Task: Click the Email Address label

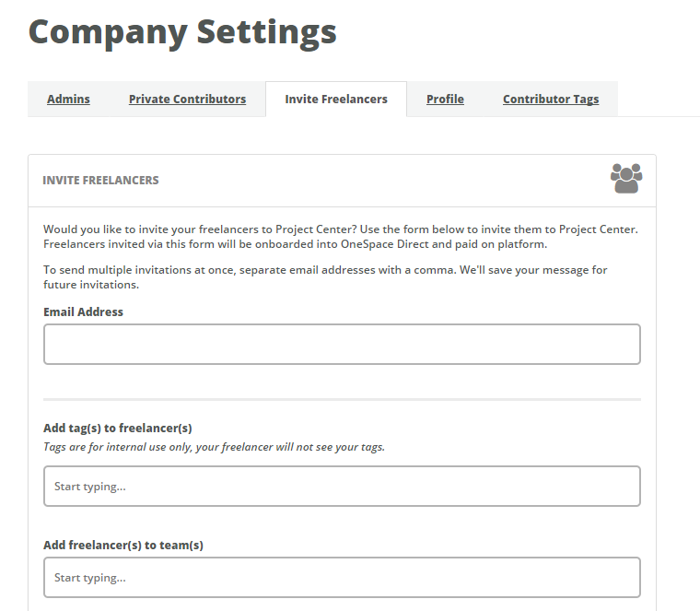Action: [83, 311]
